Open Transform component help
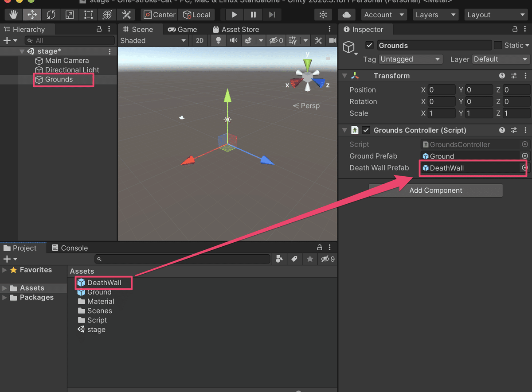Viewport: 532px width, 392px height. 502,76
